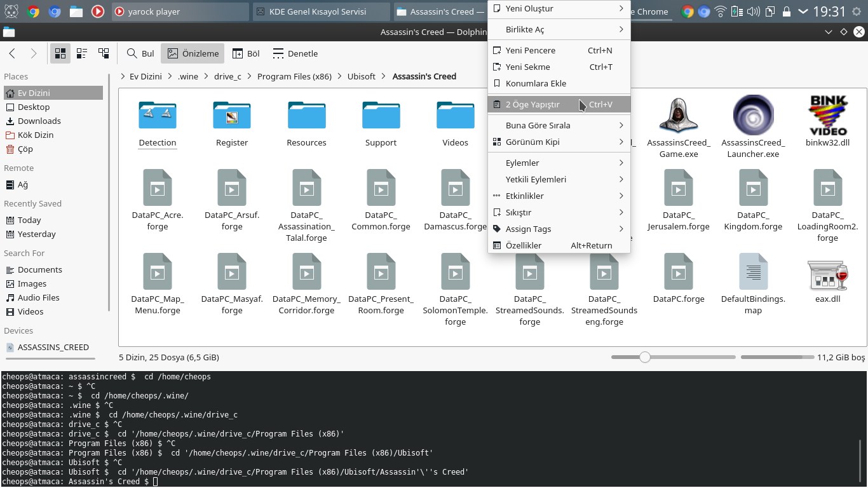Choose 2 Öge Yapıştır from context menu
868x488 pixels.
532,104
